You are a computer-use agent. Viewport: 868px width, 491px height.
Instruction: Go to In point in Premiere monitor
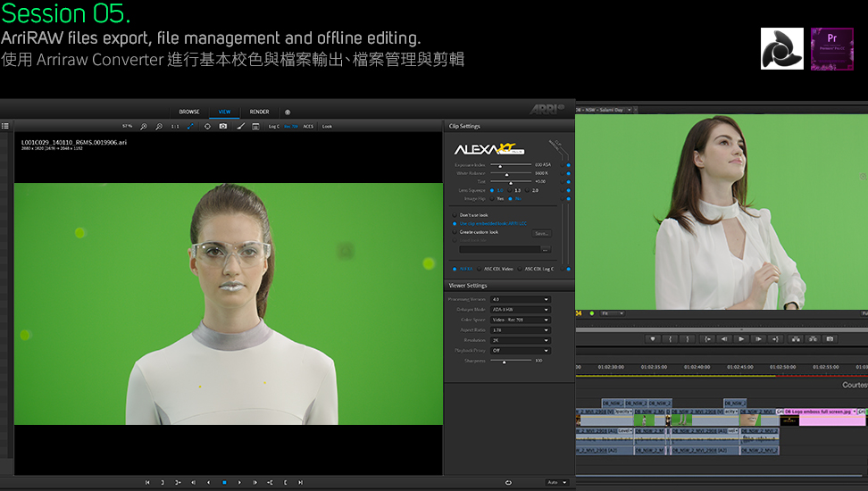[x=707, y=338]
